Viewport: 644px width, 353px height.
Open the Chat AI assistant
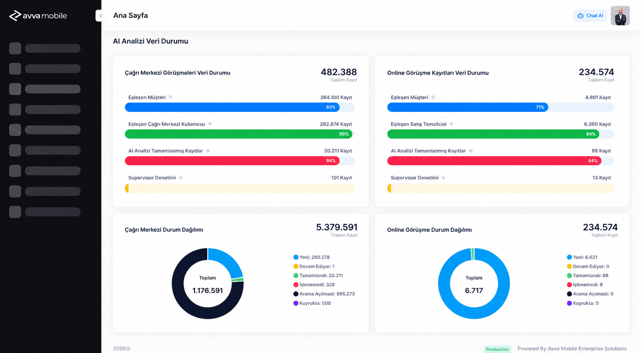pos(590,16)
